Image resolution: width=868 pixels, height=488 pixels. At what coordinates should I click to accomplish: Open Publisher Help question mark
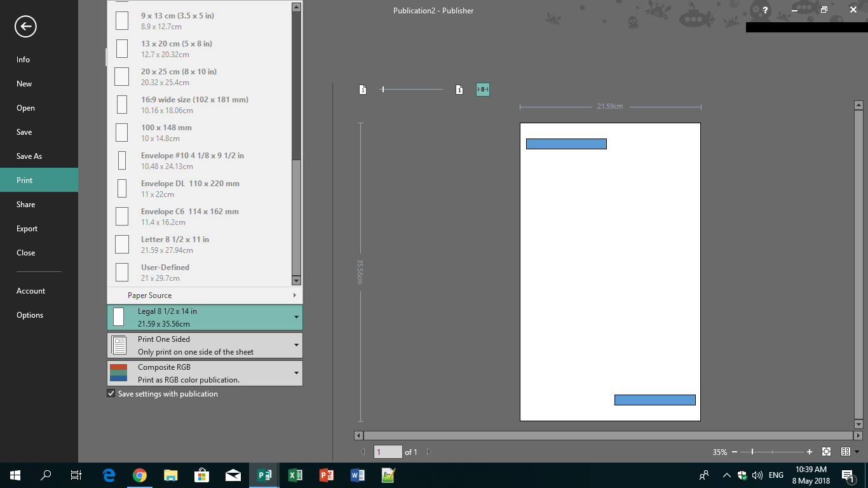point(765,10)
